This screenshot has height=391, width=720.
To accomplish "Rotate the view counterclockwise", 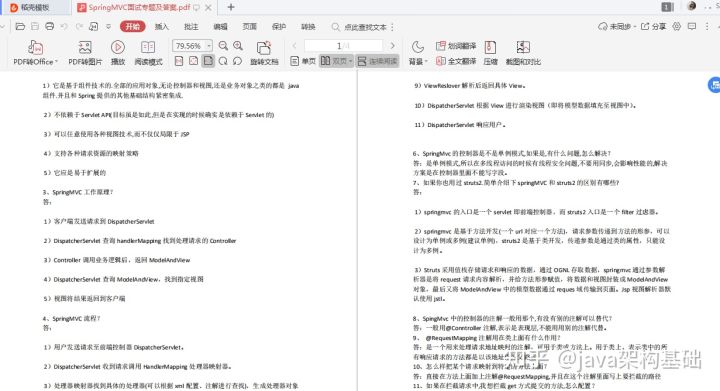I will coord(237,61).
